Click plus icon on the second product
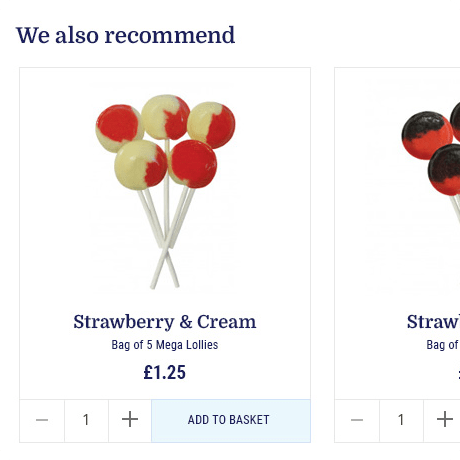The width and height of the screenshot is (460, 460). point(445,420)
